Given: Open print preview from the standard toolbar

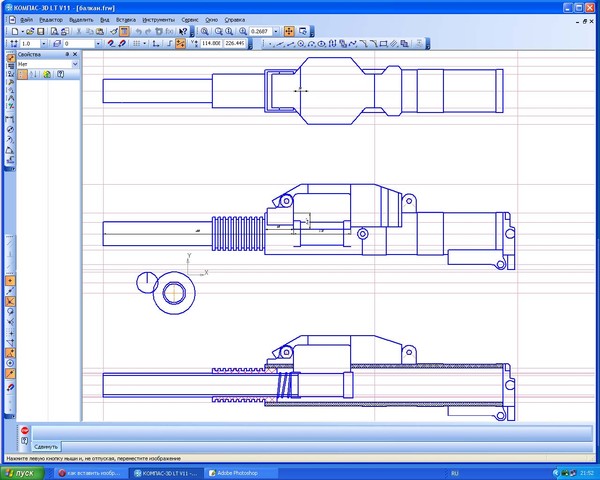Looking at the screenshot, I should [54, 31].
